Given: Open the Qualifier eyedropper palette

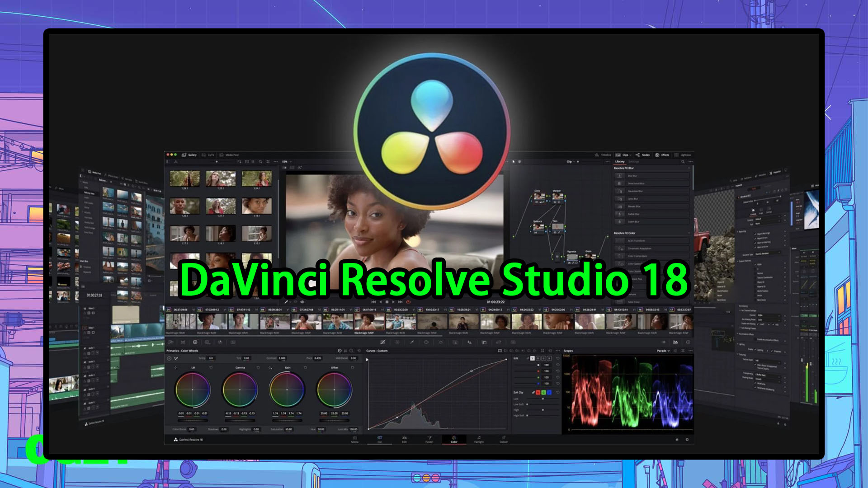Looking at the screenshot, I should pyautogui.click(x=412, y=342).
